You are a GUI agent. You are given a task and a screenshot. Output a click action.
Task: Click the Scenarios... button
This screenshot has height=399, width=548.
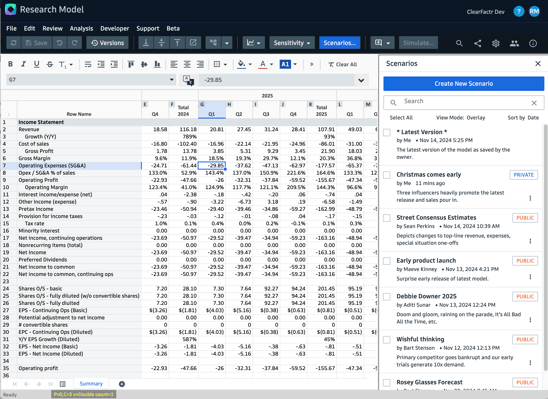340,43
